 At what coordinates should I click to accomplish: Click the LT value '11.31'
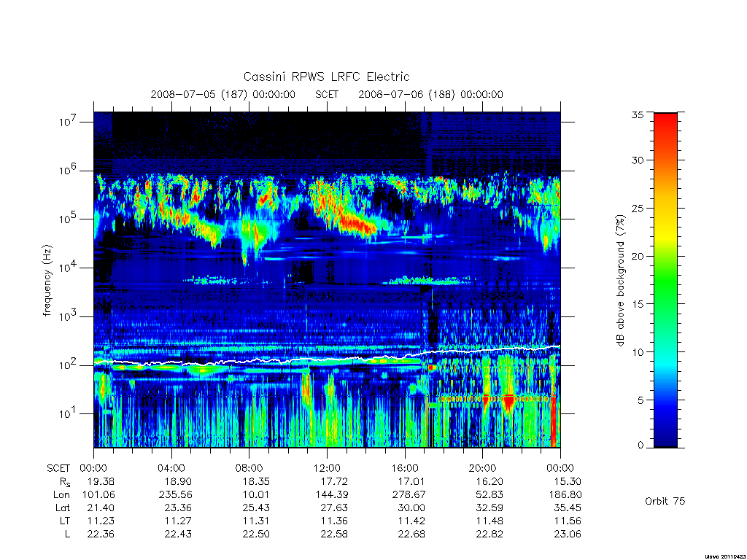tap(256, 521)
